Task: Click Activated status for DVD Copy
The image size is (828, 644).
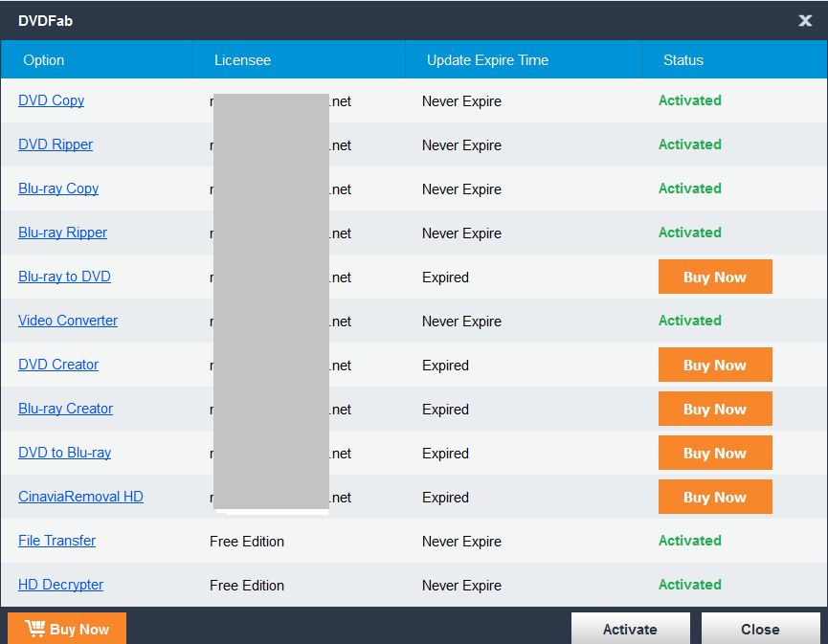Action: (x=689, y=100)
